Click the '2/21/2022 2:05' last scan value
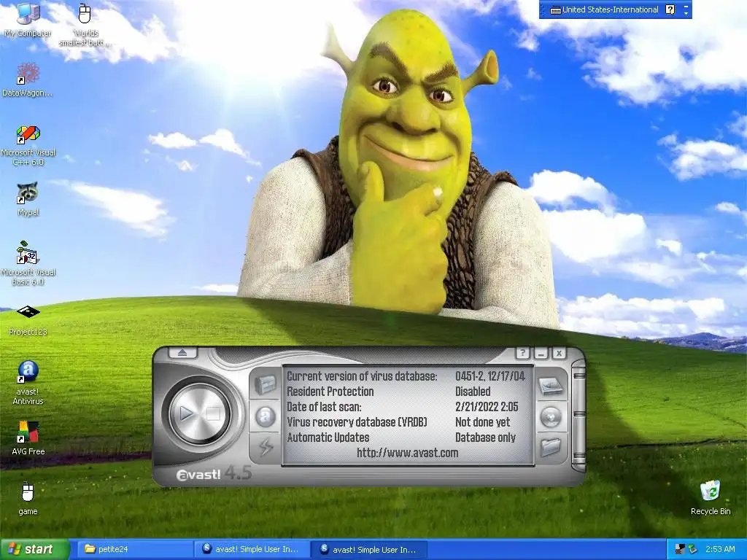Screen dimensions: 747x560 487,407
